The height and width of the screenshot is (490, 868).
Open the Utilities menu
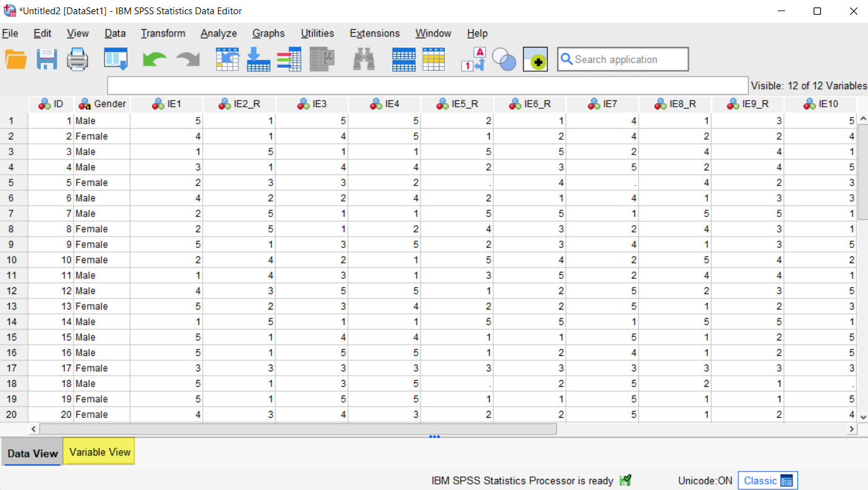pyautogui.click(x=317, y=33)
